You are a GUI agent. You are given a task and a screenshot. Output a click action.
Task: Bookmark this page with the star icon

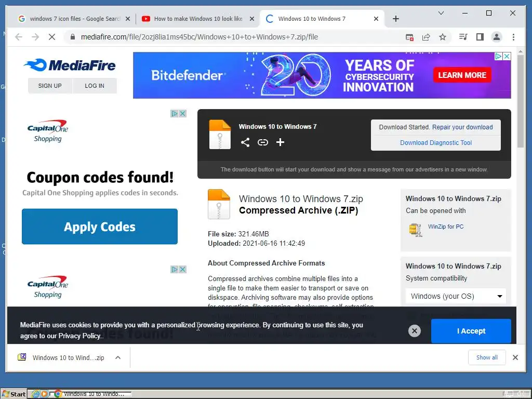[443, 37]
